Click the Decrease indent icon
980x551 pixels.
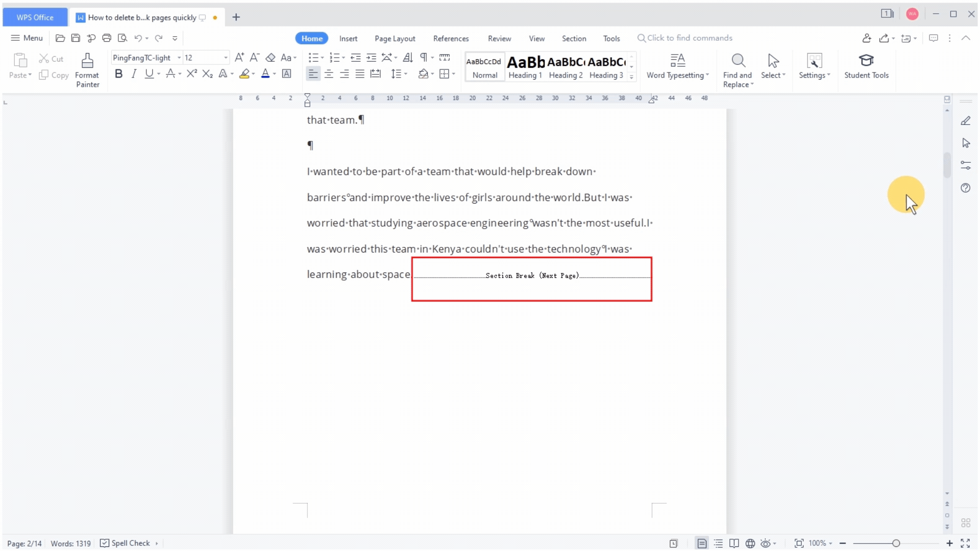tap(356, 58)
